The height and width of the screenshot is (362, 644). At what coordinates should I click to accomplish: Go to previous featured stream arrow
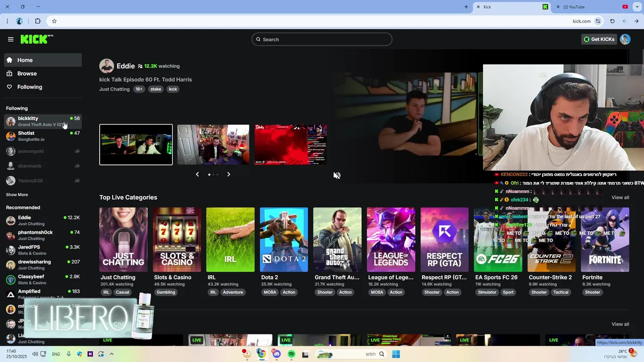[197, 174]
